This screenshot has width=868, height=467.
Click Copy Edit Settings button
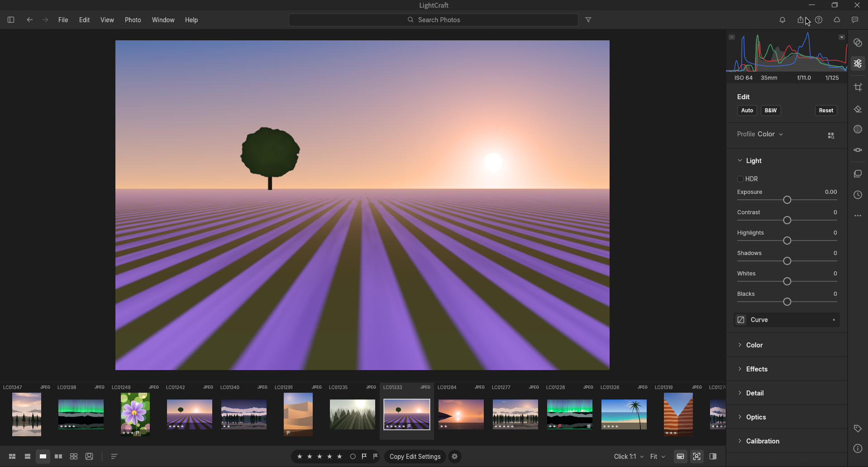415,457
